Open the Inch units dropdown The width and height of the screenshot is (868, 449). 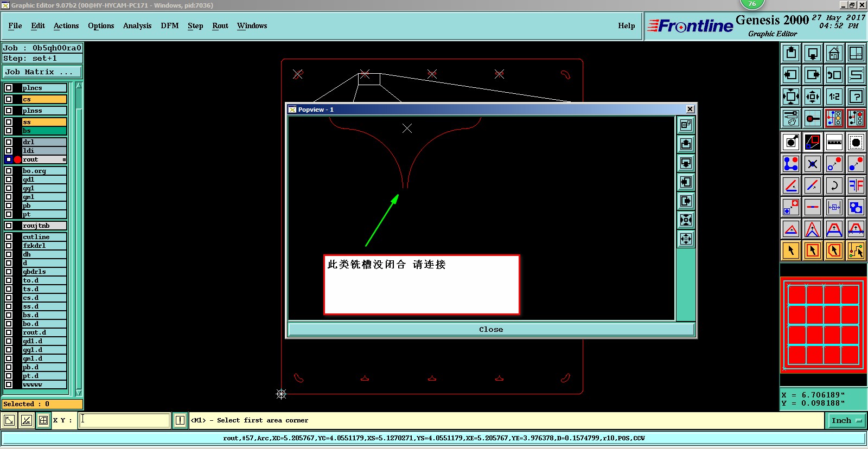tap(846, 420)
